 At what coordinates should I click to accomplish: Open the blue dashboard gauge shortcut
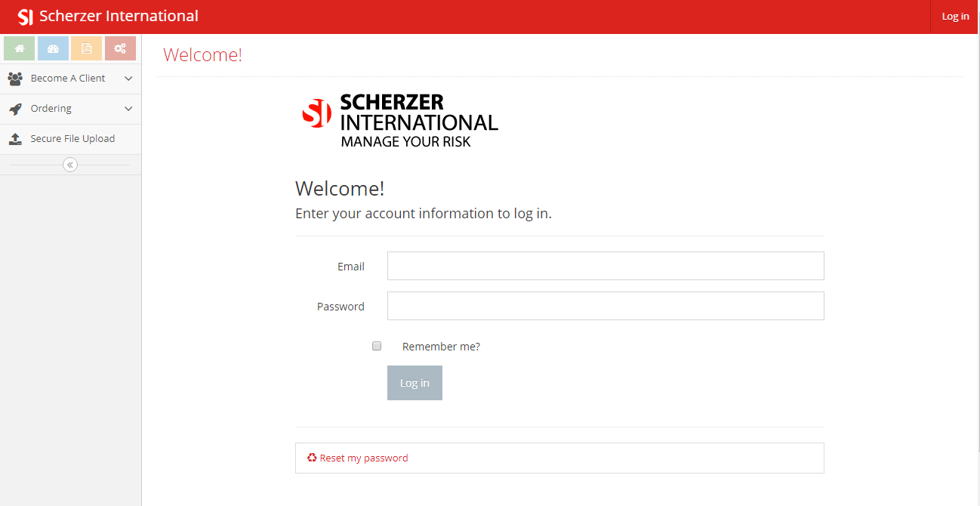[53, 48]
